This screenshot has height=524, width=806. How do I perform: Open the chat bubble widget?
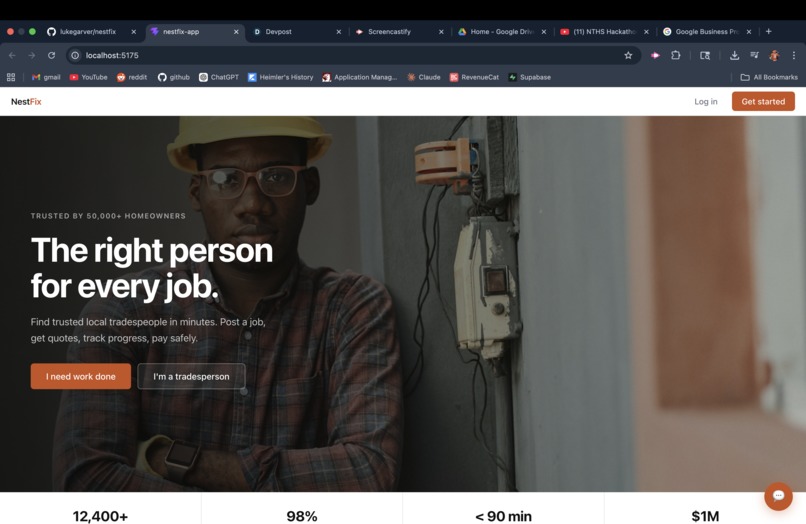(x=778, y=496)
